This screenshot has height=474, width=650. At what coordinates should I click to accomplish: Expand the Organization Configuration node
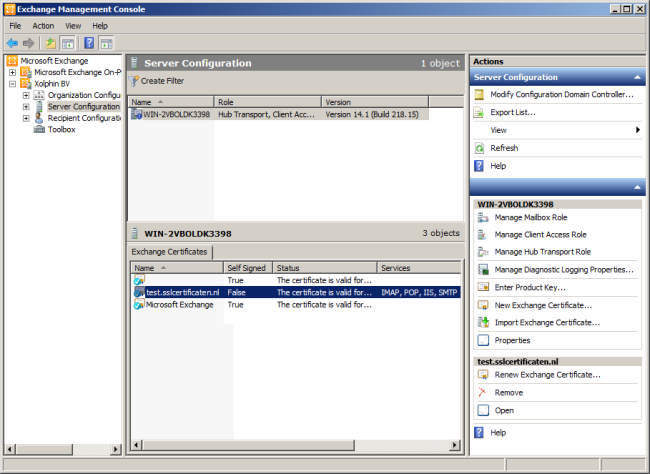coord(26,95)
